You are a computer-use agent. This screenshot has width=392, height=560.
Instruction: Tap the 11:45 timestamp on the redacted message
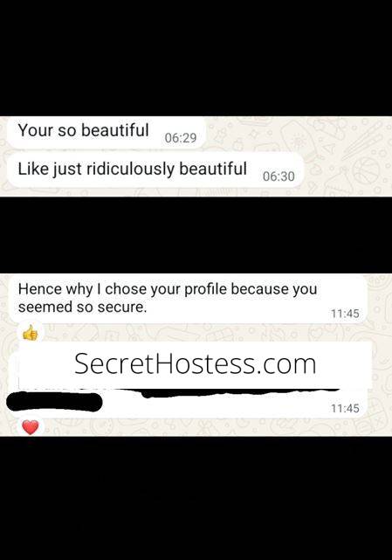345,408
